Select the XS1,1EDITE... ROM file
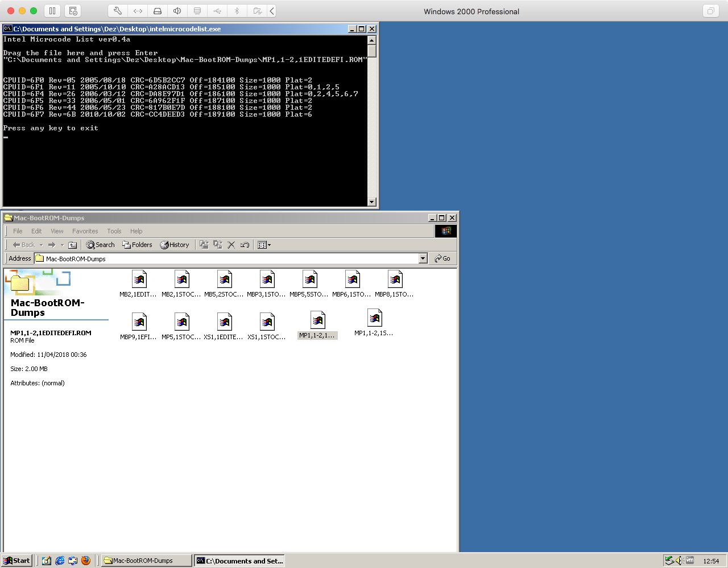This screenshot has height=568, width=728. [224, 327]
